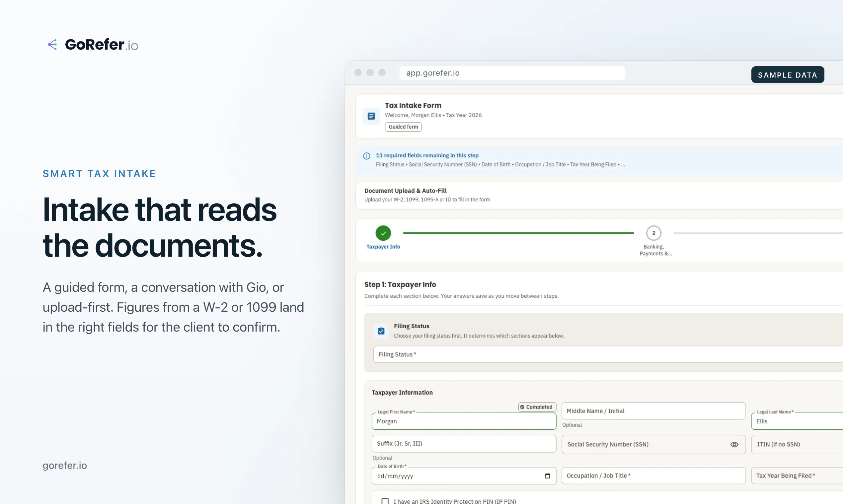Screen dimensions: 843x504
Task: Click the Completed badge above first name
Action: pos(537,407)
